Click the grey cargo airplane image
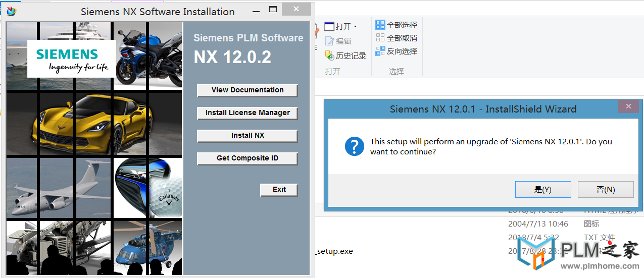644x278 pixels. point(59,188)
